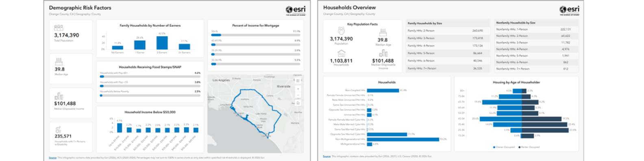Zoom out on the Orange County map

pos(298,95)
